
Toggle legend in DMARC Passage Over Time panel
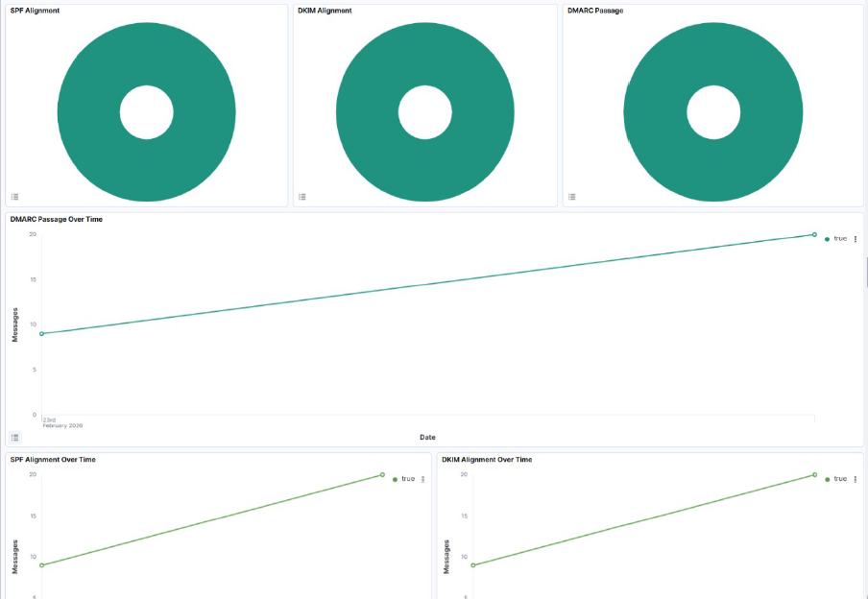[14, 437]
